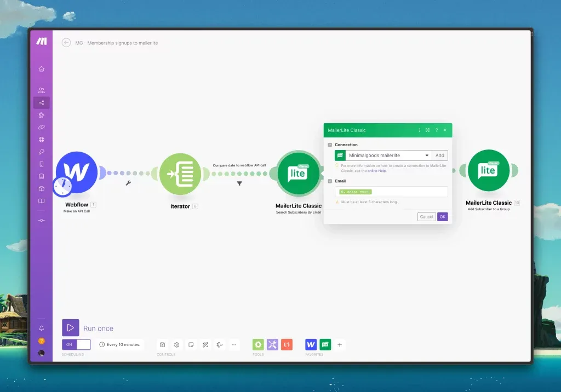Click the '6. data: email' mapped pill
The height and width of the screenshot is (392, 561).
(355, 192)
